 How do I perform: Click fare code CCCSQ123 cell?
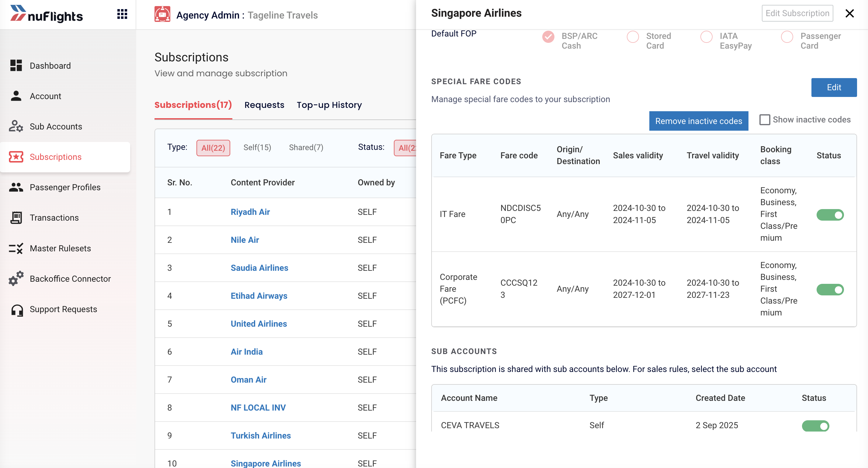point(519,289)
